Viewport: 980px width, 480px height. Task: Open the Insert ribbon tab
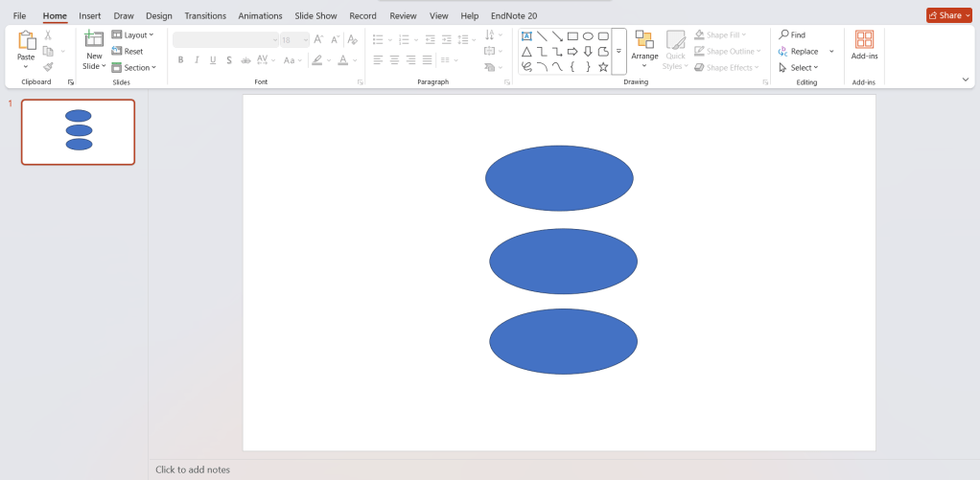(x=90, y=16)
